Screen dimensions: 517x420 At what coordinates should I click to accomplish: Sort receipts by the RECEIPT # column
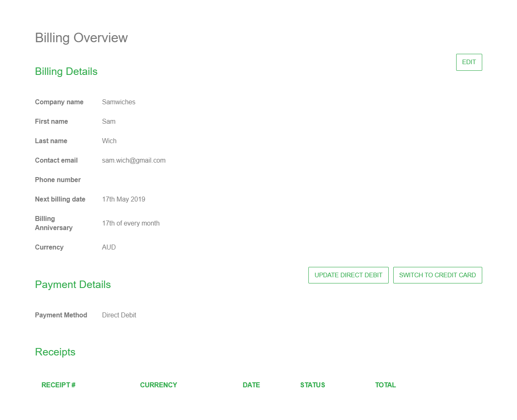click(58, 385)
